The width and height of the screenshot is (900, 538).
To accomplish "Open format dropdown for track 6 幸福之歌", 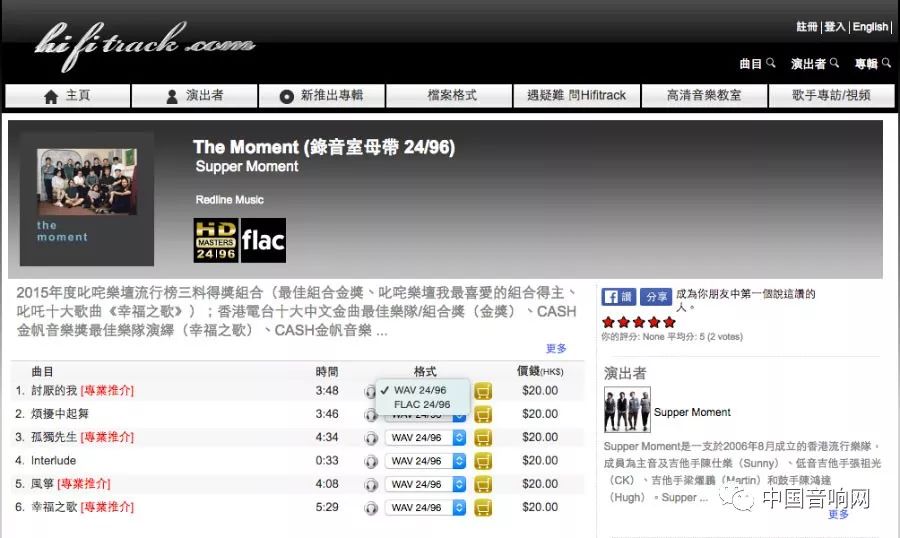I will (x=425, y=508).
